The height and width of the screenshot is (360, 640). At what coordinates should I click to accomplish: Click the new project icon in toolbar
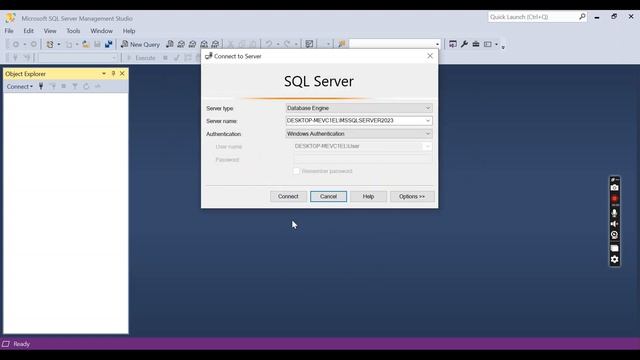click(50, 44)
